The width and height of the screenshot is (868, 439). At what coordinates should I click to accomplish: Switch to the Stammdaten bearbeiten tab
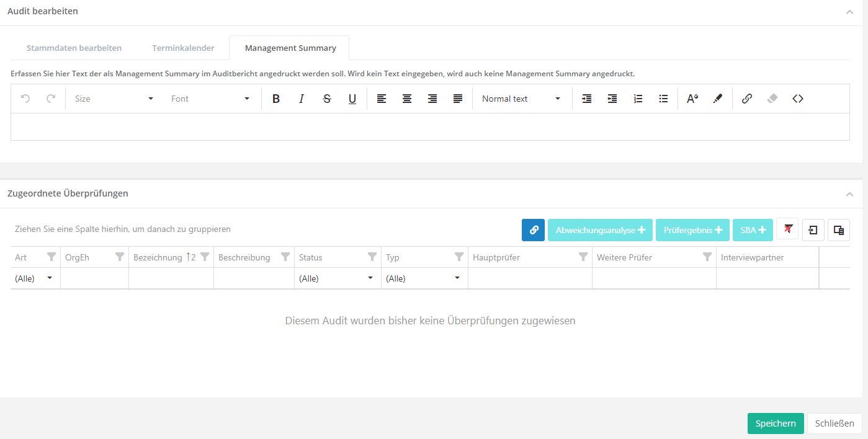(x=74, y=48)
